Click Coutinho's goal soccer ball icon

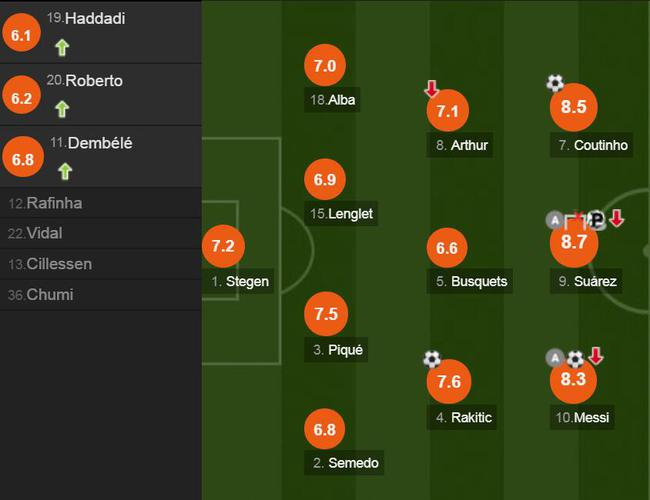(x=555, y=84)
